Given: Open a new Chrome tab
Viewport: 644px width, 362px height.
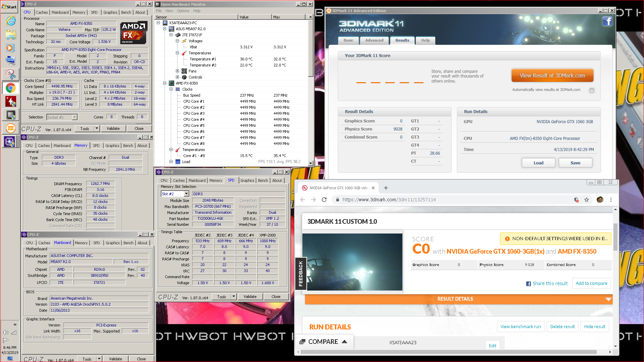Looking at the screenshot, I should pyautogui.click(x=386, y=188).
